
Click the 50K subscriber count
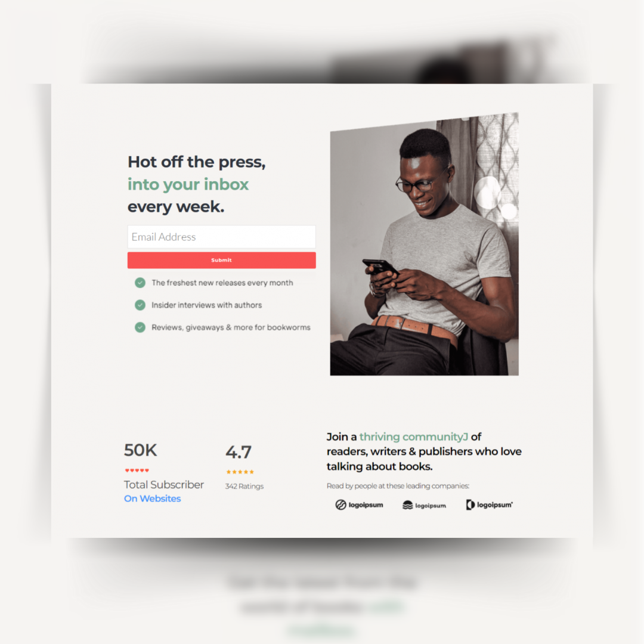coord(141,450)
